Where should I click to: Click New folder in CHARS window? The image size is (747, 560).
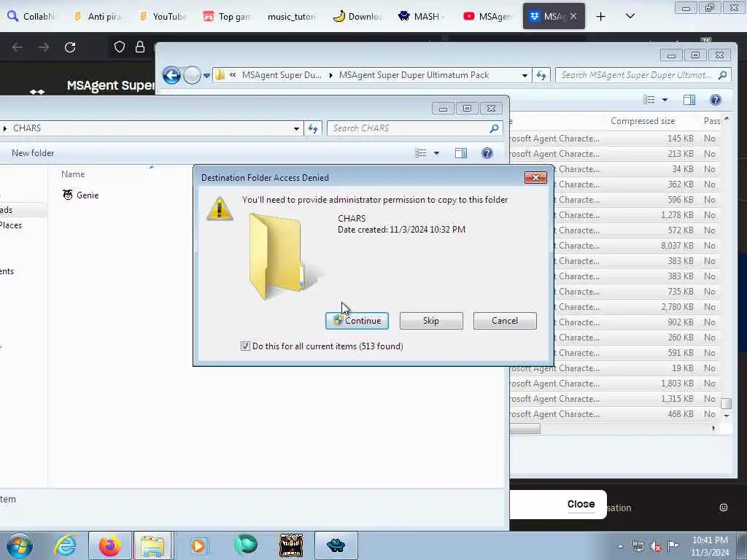click(x=33, y=153)
